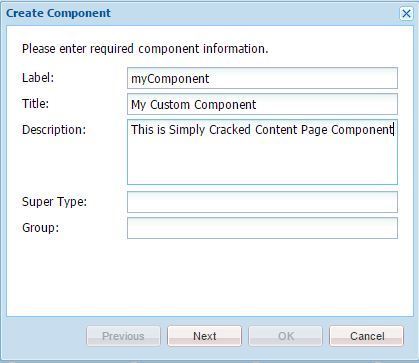The height and width of the screenshot is (363, 419).
Task: Click the "Label:" field caption
Action: (38, 78)
